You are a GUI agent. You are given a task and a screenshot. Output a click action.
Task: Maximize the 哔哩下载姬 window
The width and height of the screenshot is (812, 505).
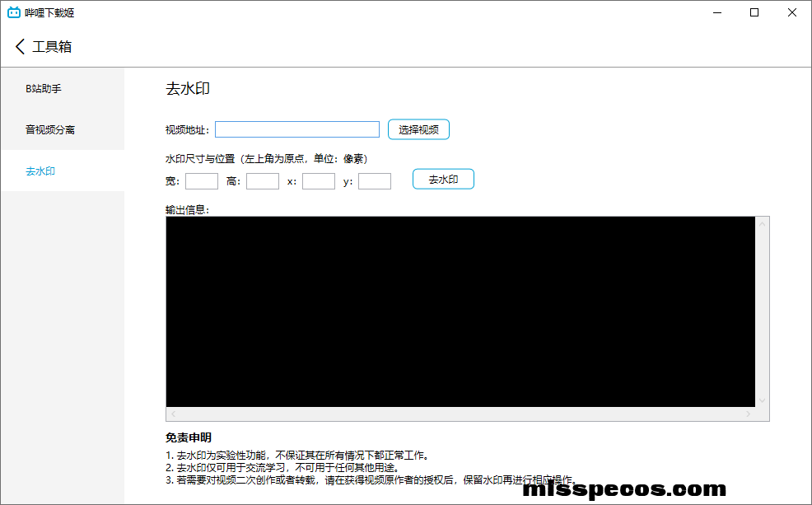pyautogui.click(x=754, y=12)
